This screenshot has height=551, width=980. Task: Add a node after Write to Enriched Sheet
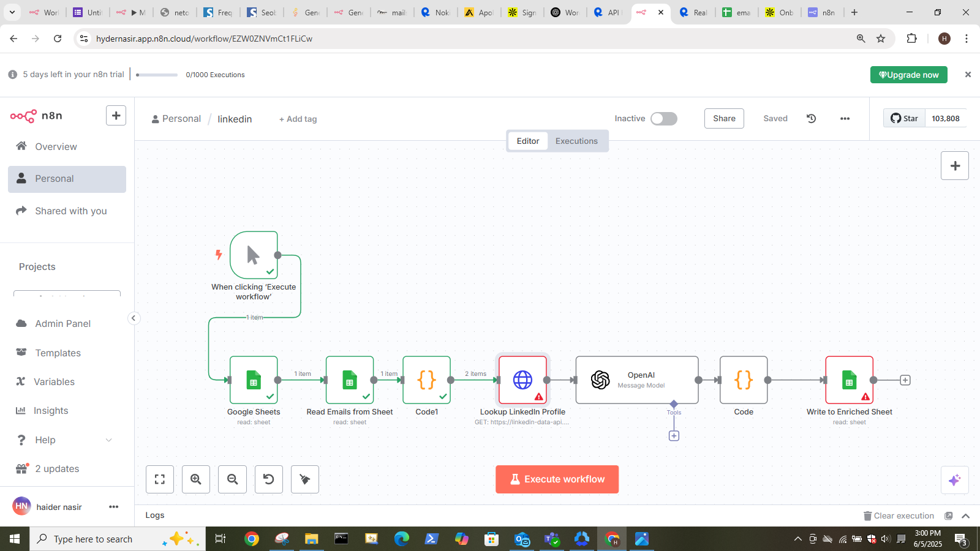tap(905, 380)
